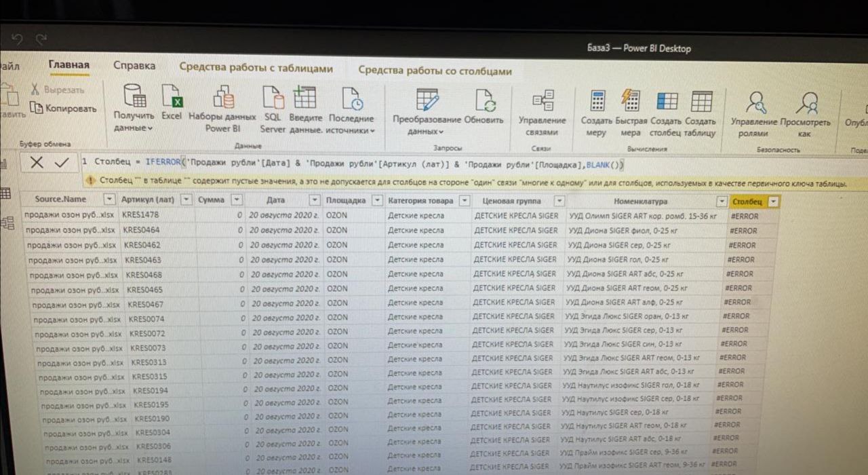Select cell KRES1478 in Артикул column
The width and height of the screenshot is (868, 475).
pos(157,214)
